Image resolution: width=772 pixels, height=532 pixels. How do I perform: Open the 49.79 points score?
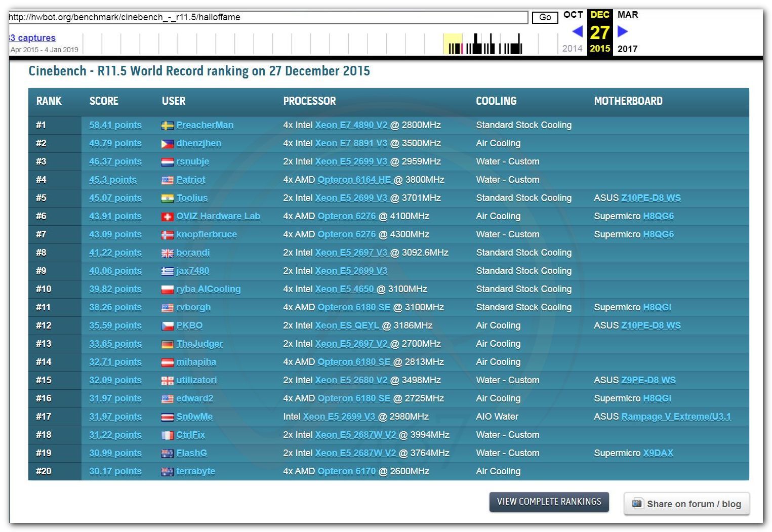pyautogui.click(x=115, y=144)
